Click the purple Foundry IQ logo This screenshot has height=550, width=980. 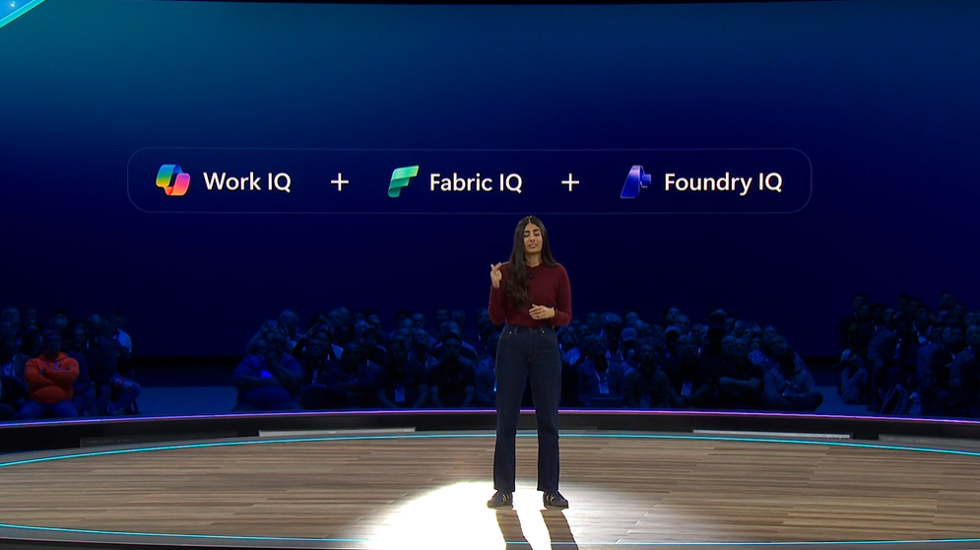[635, 181]
